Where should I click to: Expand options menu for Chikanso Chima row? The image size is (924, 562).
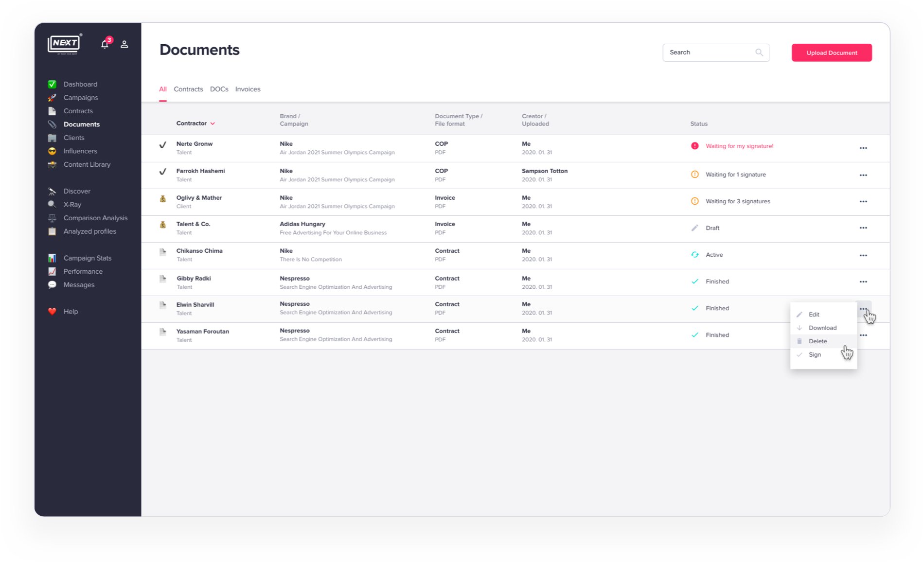pyautogui.click(x=863, y=255)
